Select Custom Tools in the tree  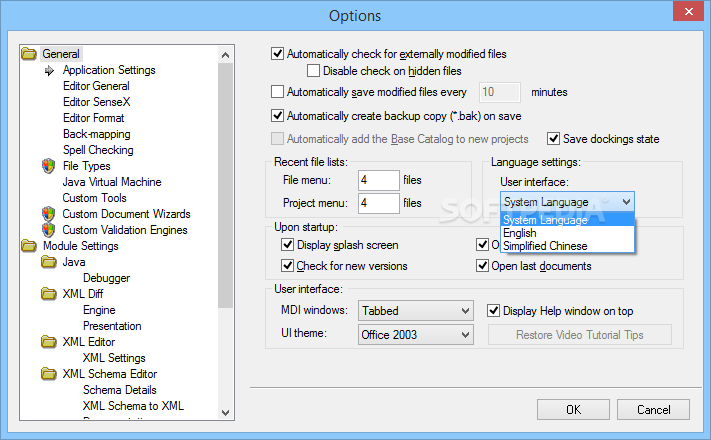[x=94, y=198]
